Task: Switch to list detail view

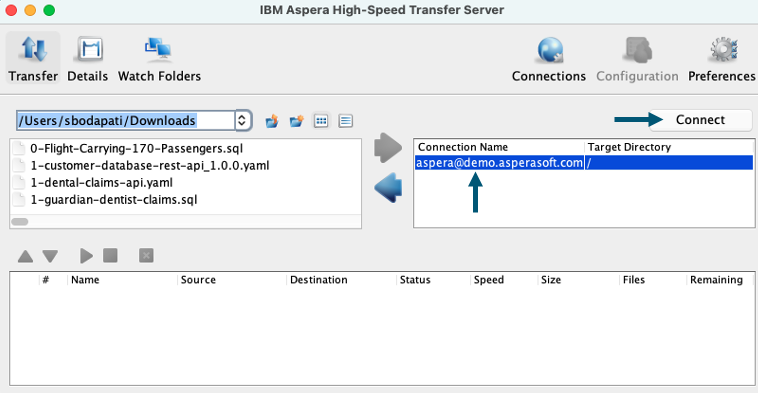Action: coord(346,121)
